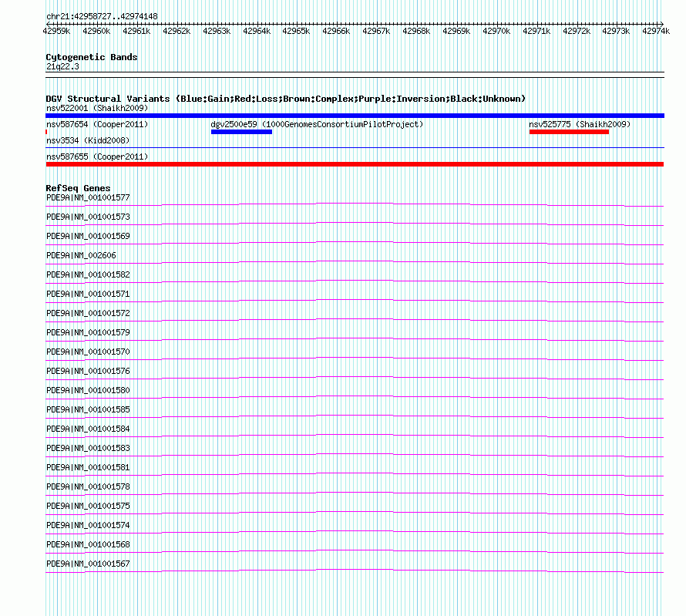Open PDE9A|NM_001001567 transcript label
686x616 pixels.
[x=88, y=564]
